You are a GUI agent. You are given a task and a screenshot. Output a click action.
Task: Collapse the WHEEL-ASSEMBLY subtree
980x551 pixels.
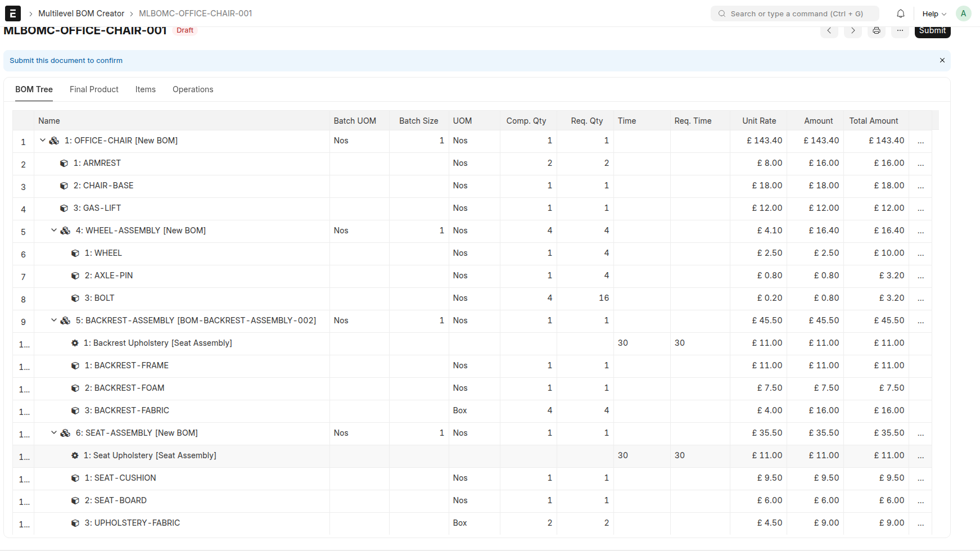[x=54, y=231]
